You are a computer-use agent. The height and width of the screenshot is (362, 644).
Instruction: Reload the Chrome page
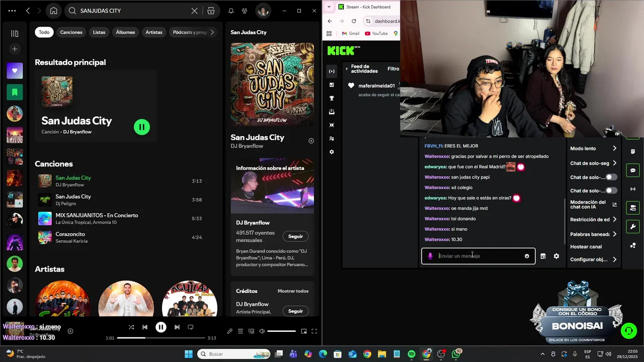click(x=354, y=21)
